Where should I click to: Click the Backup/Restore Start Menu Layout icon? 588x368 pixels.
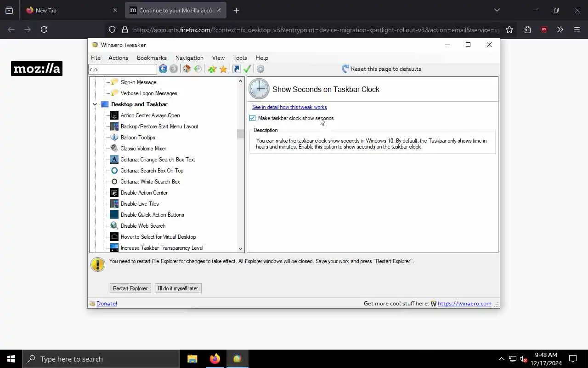click(x=114, y=126)
